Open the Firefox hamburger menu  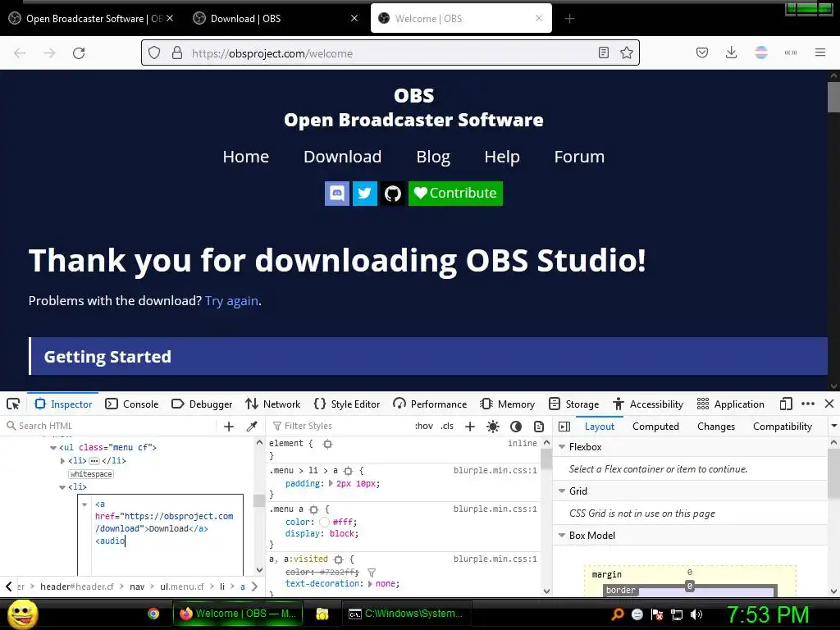click(819, 52)
